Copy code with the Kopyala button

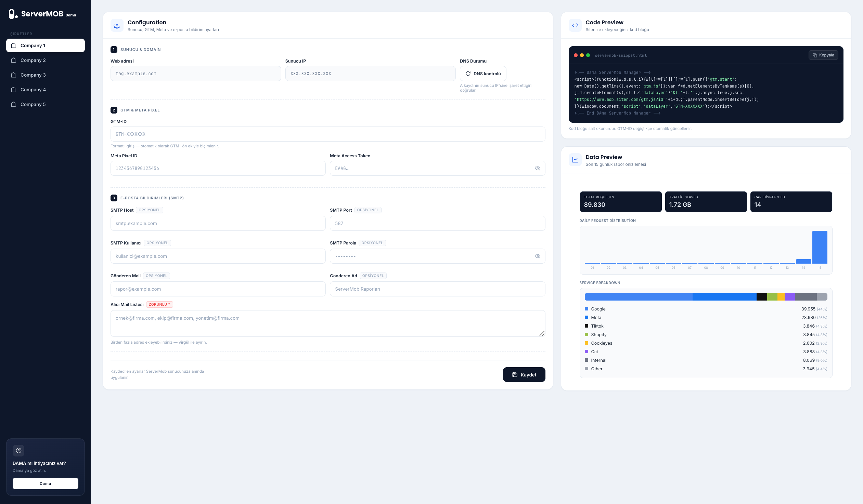click(823, 55)
